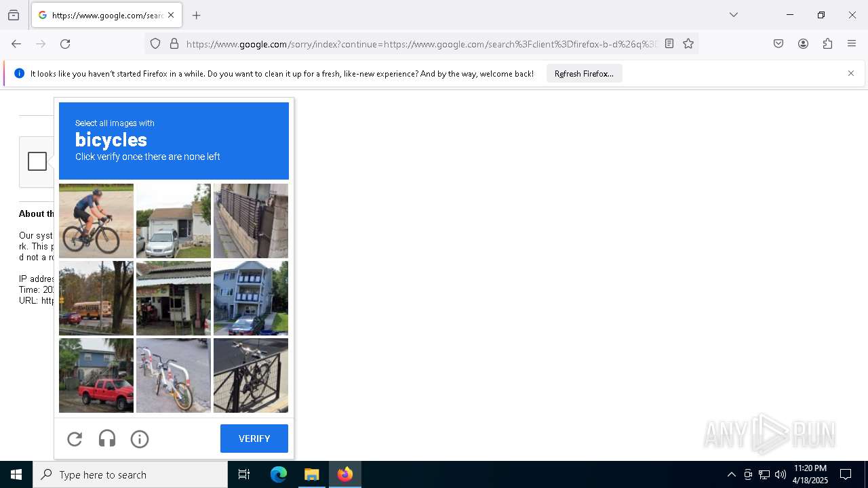Reload the current page
Image resolution: width=868 pixels, height=488 pixels.
pyautogui.click(x=65, y=43)
